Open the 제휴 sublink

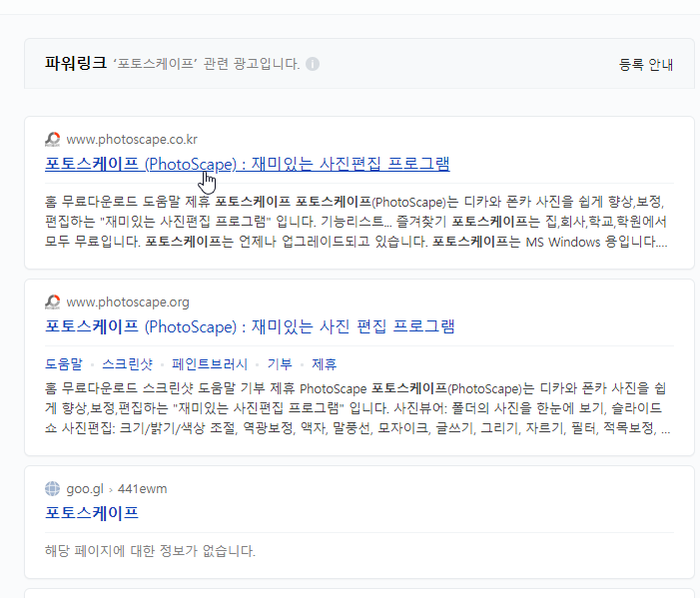pos(325,364)
